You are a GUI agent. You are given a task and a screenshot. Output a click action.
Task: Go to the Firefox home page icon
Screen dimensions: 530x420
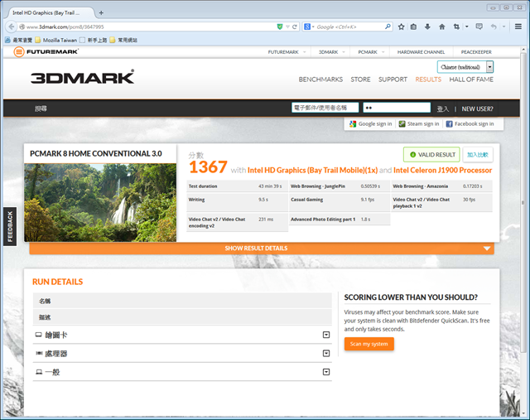441,27
